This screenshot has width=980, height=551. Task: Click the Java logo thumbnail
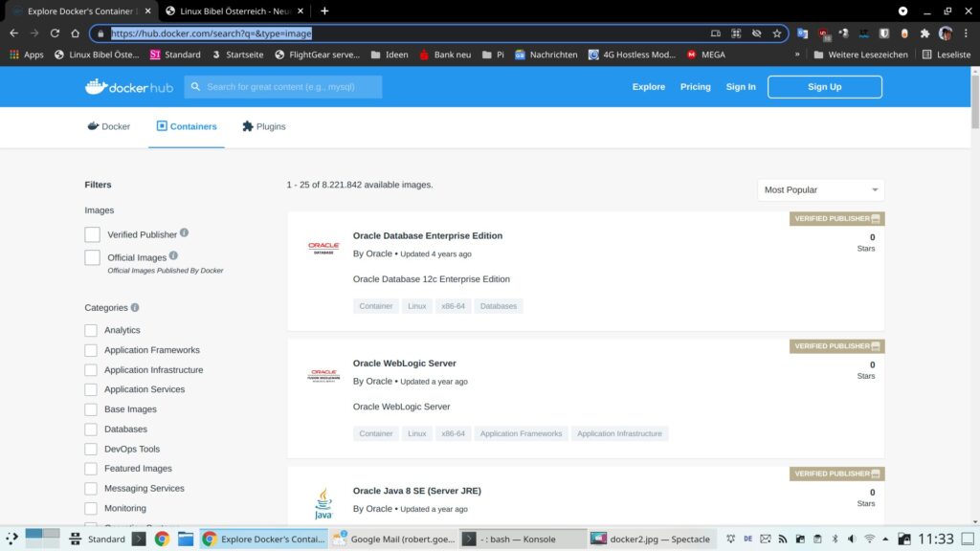[x=323, y=503]
